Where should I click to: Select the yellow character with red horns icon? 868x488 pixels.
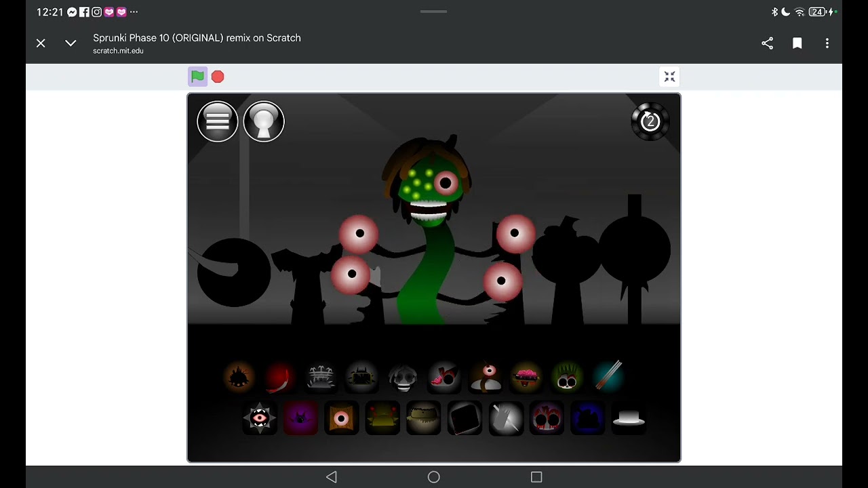(x=382, y=418)
